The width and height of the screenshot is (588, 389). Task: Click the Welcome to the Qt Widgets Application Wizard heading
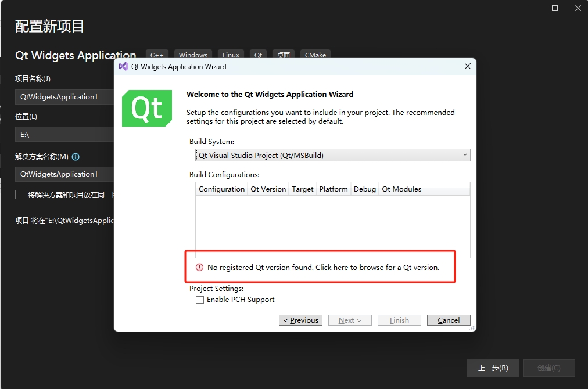click(270, 94)
